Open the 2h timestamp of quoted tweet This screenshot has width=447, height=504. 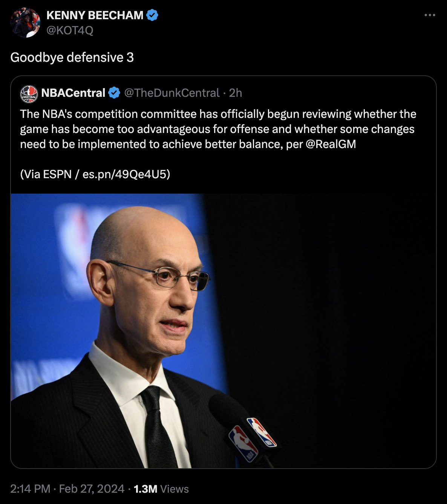(236, 93)
